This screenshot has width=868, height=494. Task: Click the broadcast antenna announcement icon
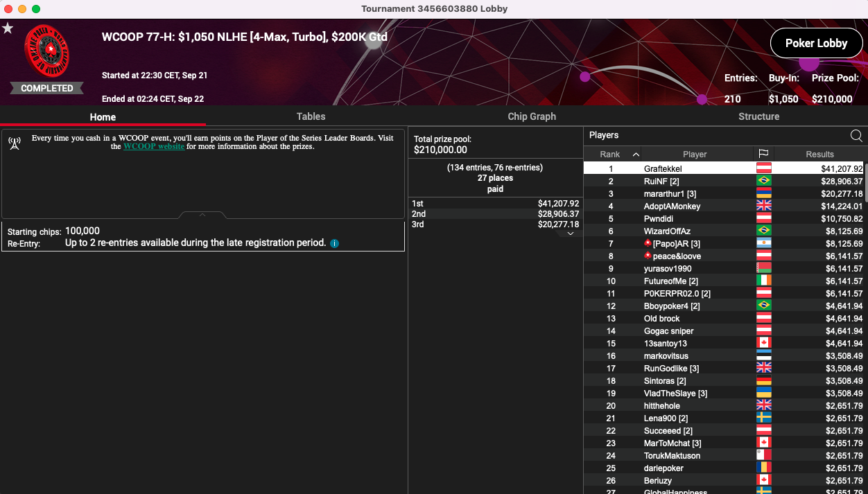tap(15, 143)
